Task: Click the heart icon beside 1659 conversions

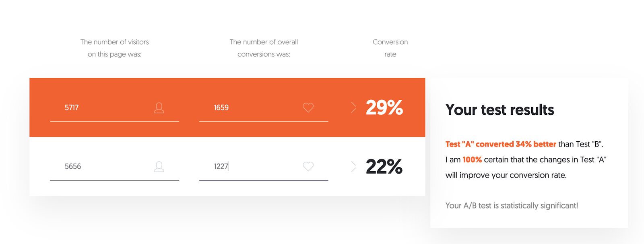Action: (x=308, y=108)
